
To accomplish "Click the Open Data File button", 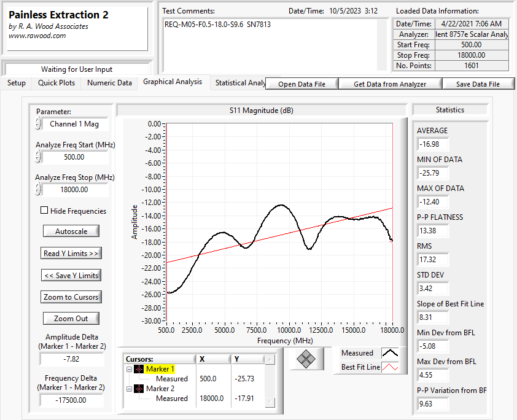I will click(x=301, y=84).
